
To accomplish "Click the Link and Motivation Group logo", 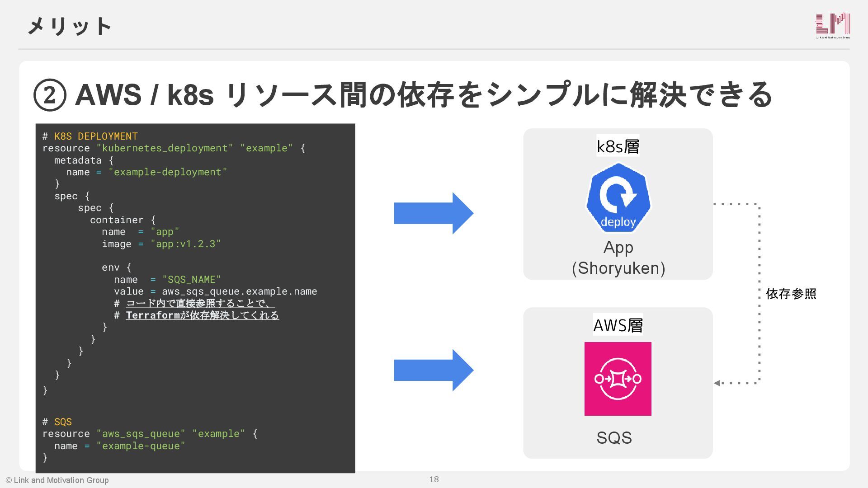I will [x=833, y=26].
